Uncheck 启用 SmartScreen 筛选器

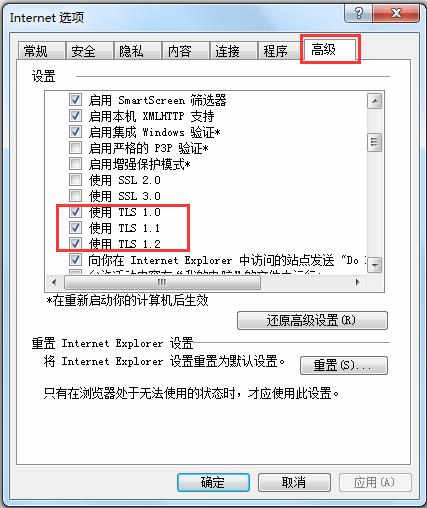pyautogui.click(x=75, y=100)
